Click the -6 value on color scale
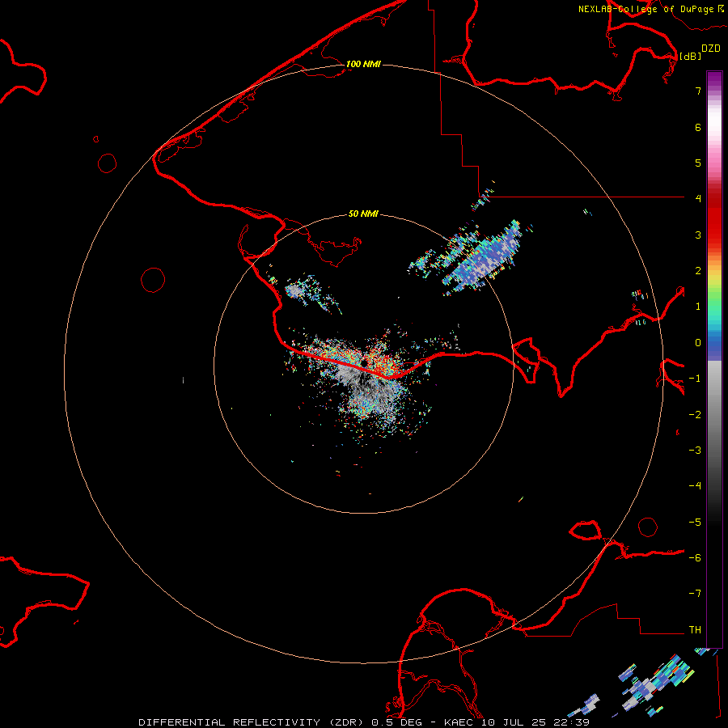The height and width of the screenshot is (728, 728). tap(695, 558)
